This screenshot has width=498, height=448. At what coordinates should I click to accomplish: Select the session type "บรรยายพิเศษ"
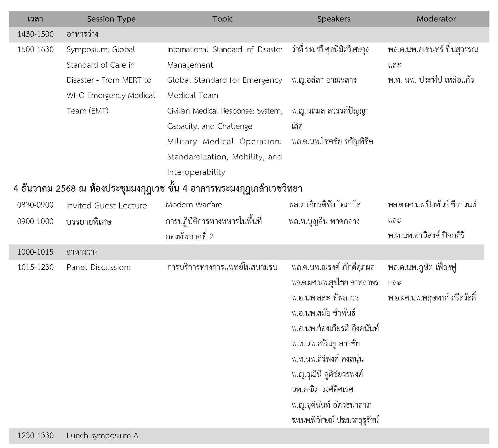click(x=89, y=222)
